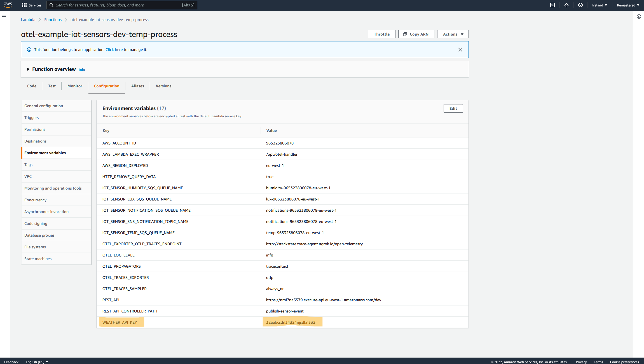Open Destinations configuration section

click(56, 141)
